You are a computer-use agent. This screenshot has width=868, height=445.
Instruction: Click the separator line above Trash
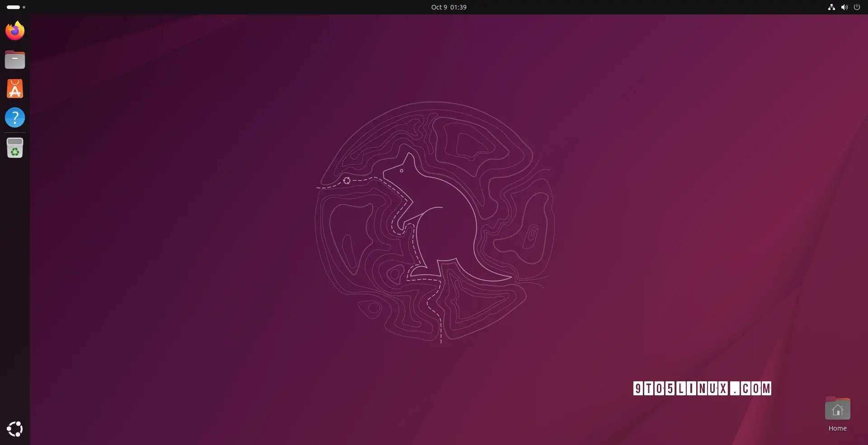tap(15, 132)
